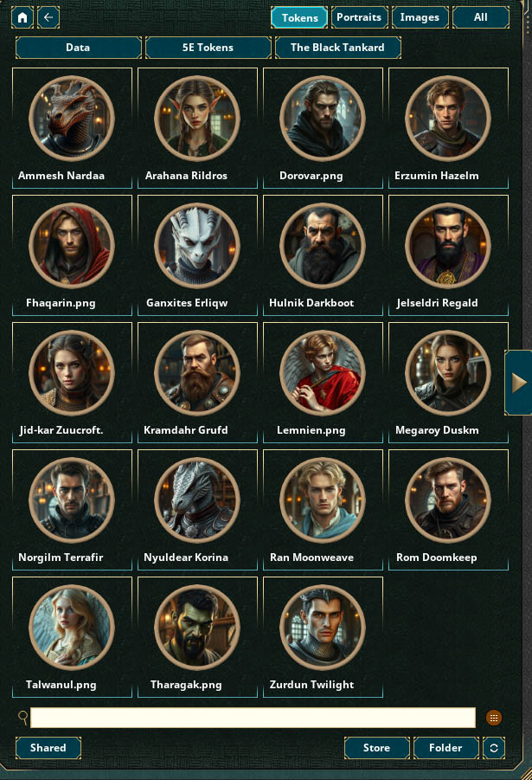The height and width of the screenshot is (780, 532).
Task: Open the 5E Tokens folder
Action: click(x=208, y=48)
